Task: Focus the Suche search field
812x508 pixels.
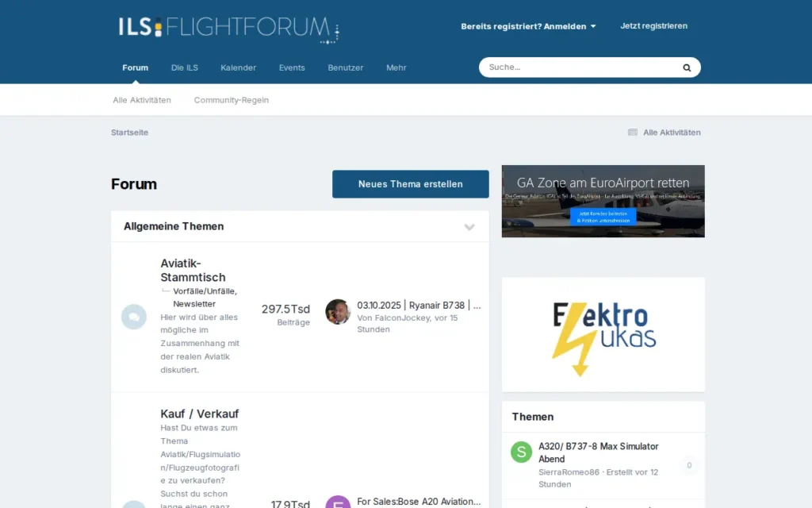Action: click(x=580, y=67)
